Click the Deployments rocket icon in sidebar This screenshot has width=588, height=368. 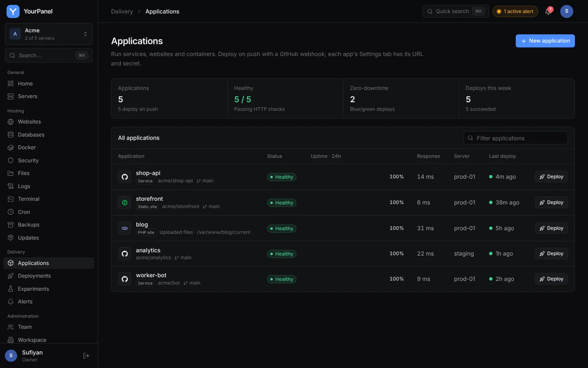click(11, 276)
